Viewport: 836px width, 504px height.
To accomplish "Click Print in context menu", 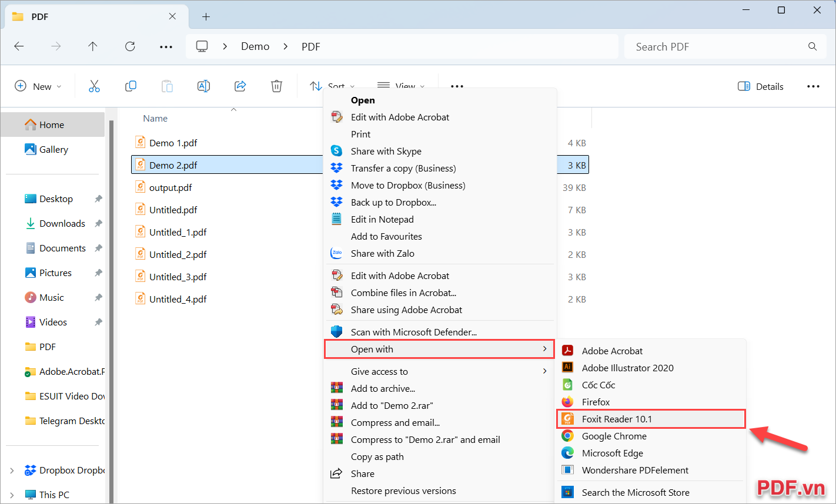I will [440, 134].
